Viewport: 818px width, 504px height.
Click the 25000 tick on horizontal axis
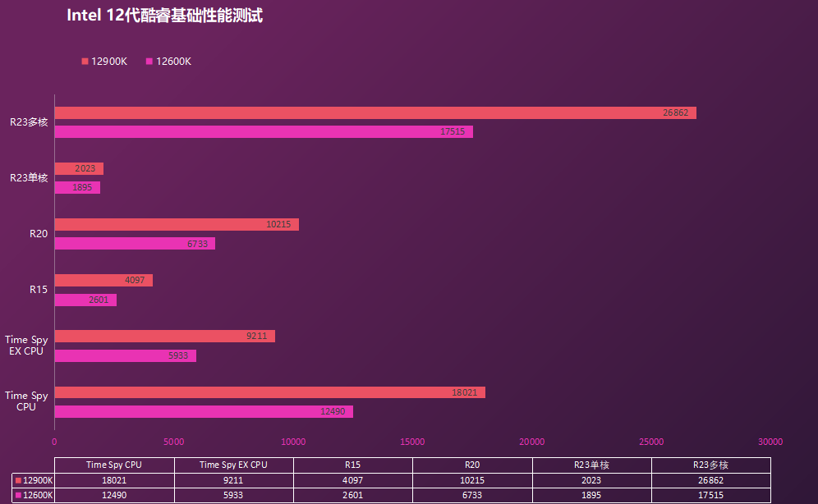point(651,442)
